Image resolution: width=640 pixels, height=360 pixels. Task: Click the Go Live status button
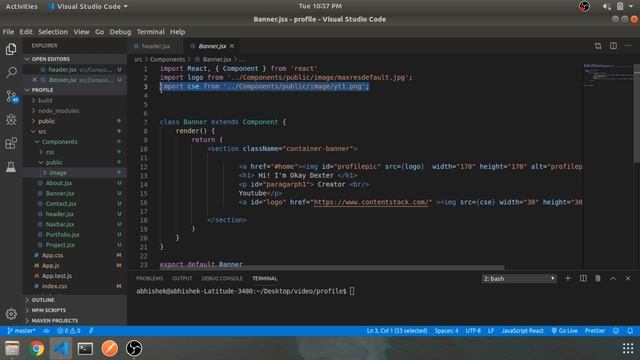pyautogui.click(x=564, y=331)
